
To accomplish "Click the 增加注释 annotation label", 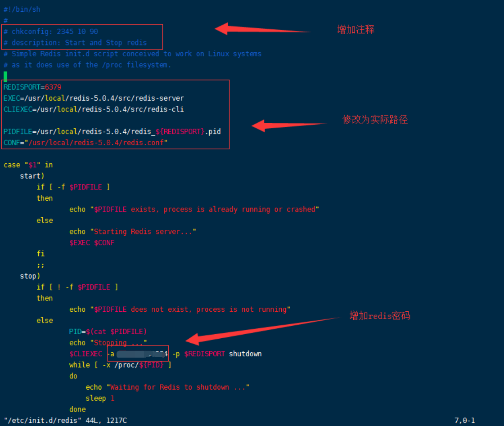I will coord(356,30).
